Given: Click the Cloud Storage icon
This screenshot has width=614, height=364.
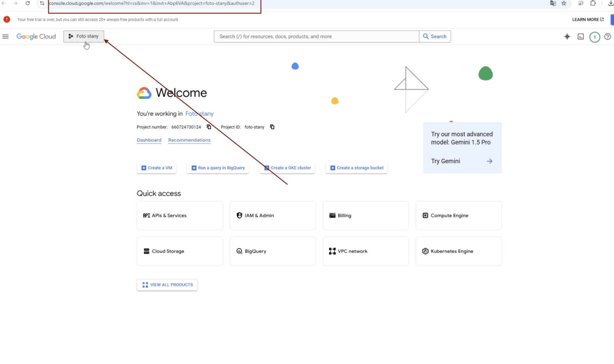Looking at the screenshot, I should tap(146, 251).
